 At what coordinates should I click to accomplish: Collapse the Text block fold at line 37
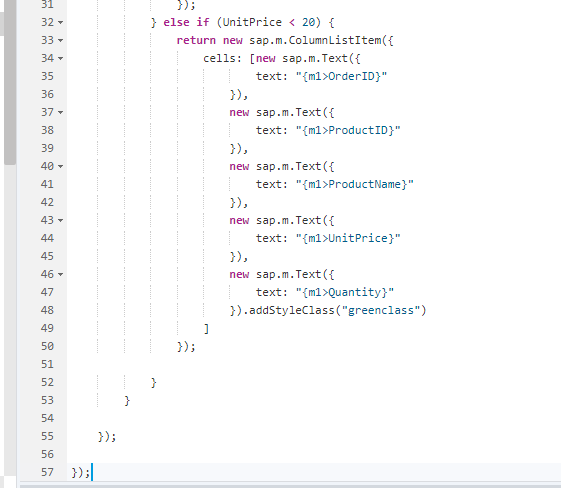coord(60,112)
